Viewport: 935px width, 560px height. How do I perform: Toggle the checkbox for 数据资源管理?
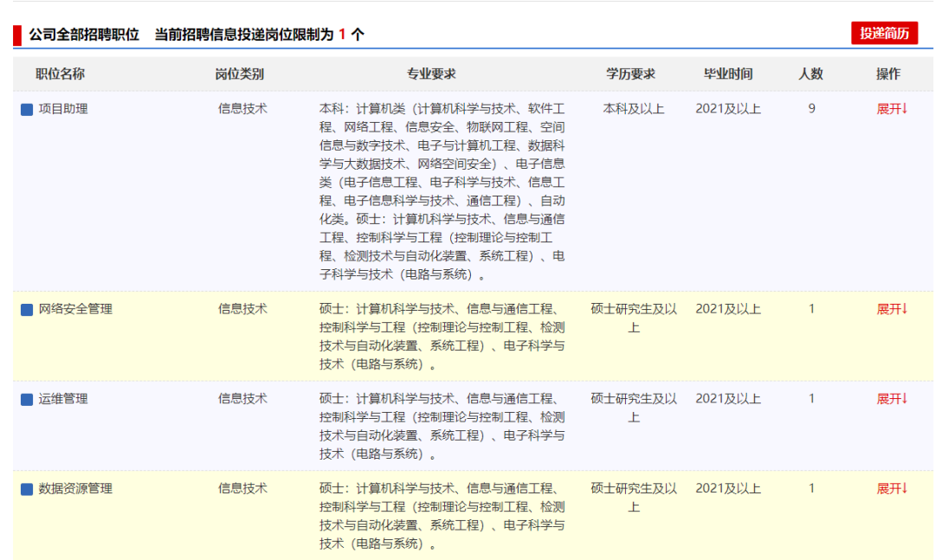tap(27, 490)
